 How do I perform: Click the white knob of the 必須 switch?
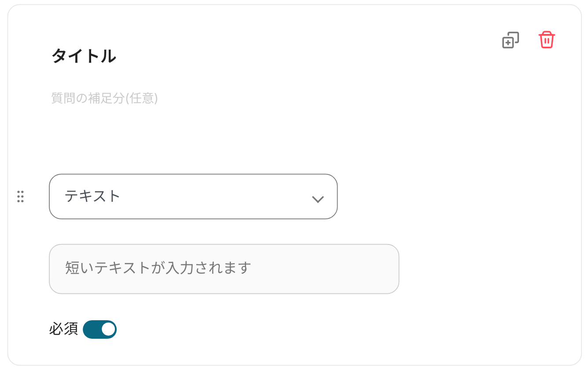coord(108,329)
